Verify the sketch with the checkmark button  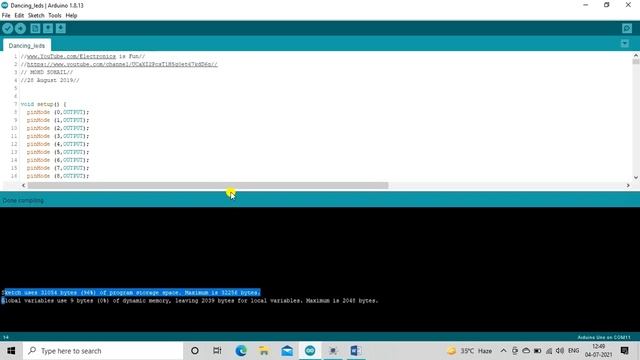(x=8, y=28)
